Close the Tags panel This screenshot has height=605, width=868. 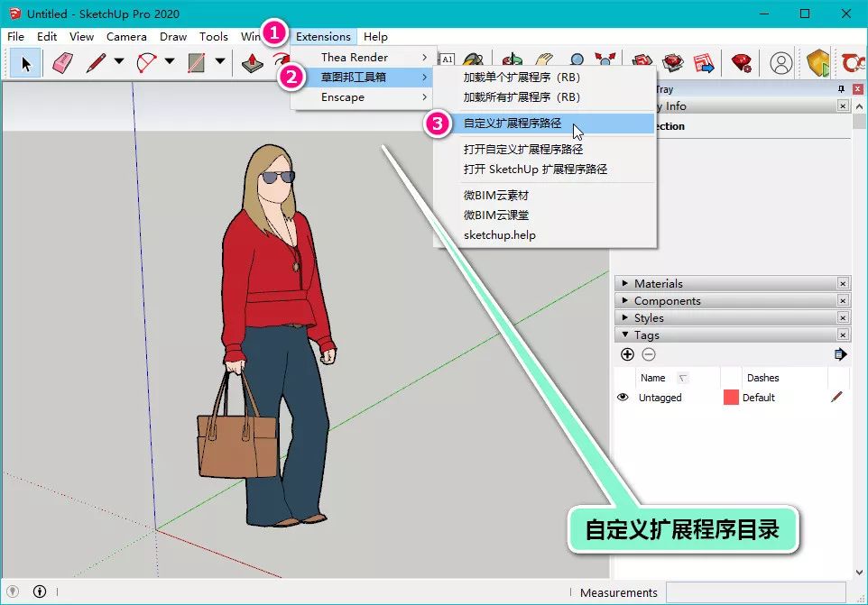pos(843,335)
